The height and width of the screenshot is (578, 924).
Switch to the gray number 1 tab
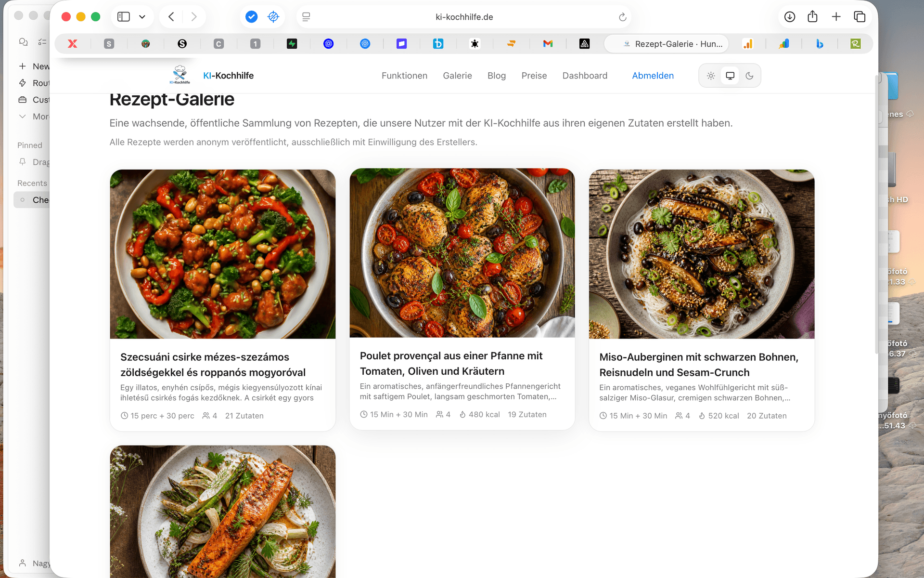point(256,44)
